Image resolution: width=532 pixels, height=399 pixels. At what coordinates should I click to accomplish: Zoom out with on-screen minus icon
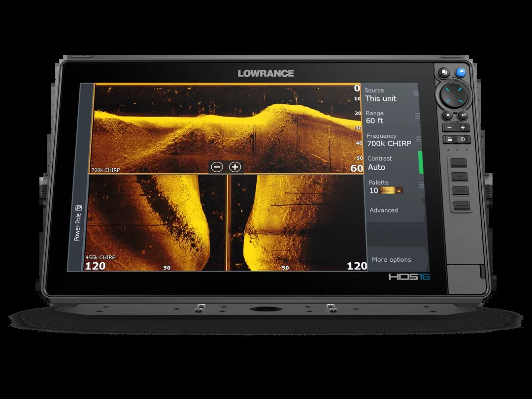pos(217,167)
